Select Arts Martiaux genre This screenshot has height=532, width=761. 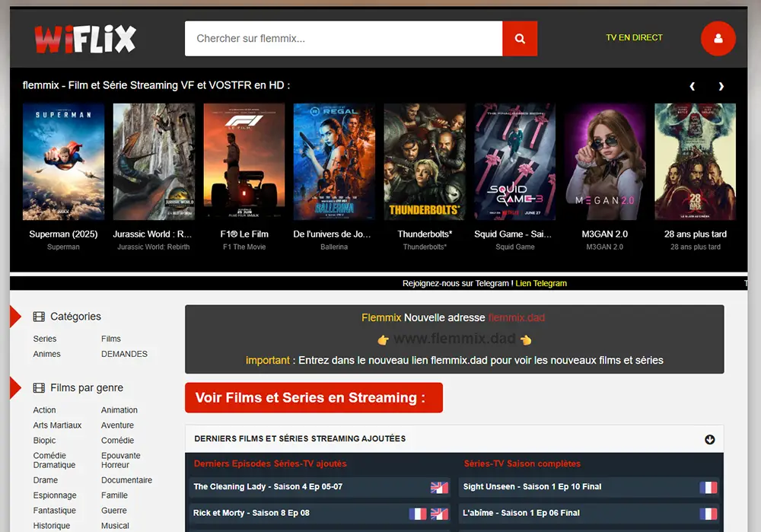pyautogui.click(x=57, y=425)
